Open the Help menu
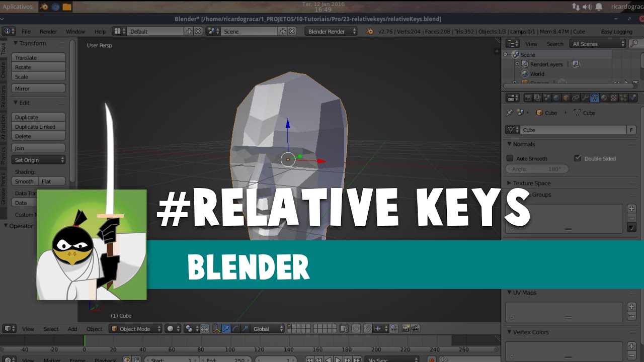 pos(100,31)
